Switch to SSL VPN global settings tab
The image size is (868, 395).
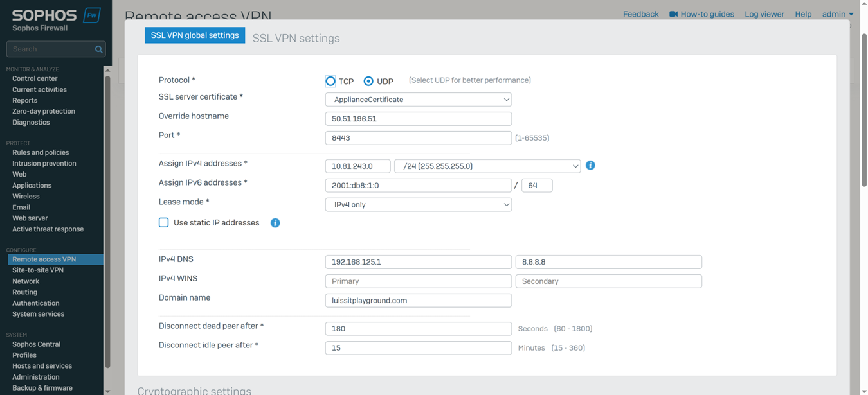click(x=195, y=35)
